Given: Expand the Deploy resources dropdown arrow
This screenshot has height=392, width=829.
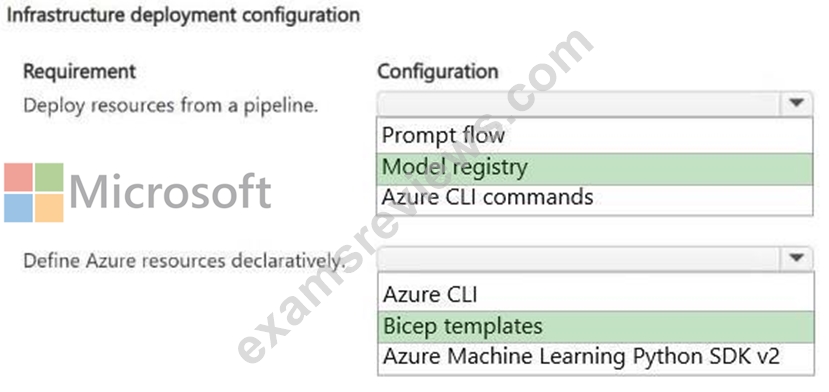Looking at the screenshot, I should 797,103.
